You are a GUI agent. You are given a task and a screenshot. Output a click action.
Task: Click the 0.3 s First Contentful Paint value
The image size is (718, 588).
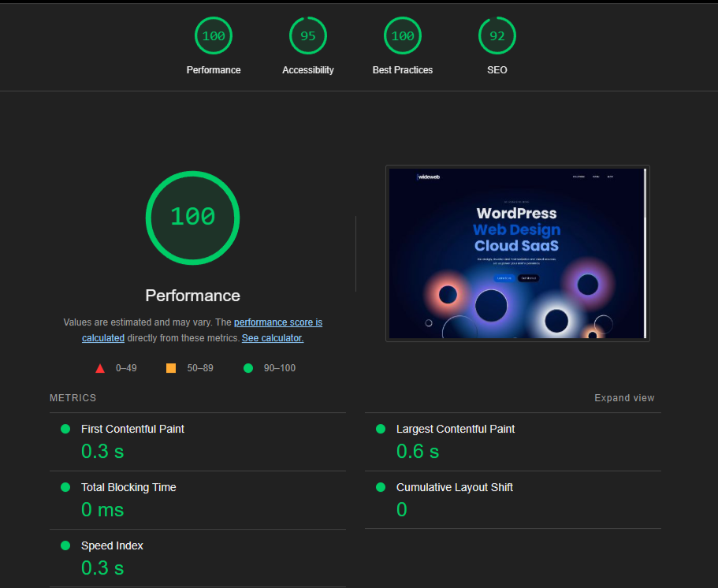pos(102,451)
